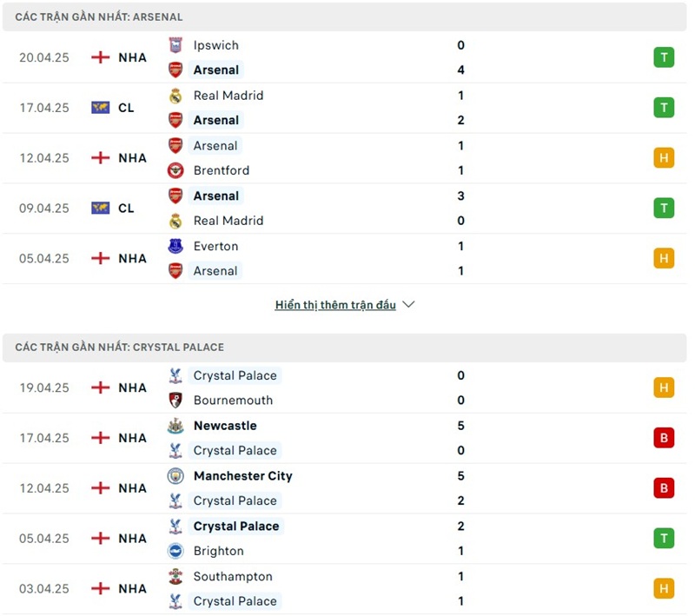Click CL competition icon on 09.04.25 row
This screenshot has height=616, width=695.
tap(101, 209)
